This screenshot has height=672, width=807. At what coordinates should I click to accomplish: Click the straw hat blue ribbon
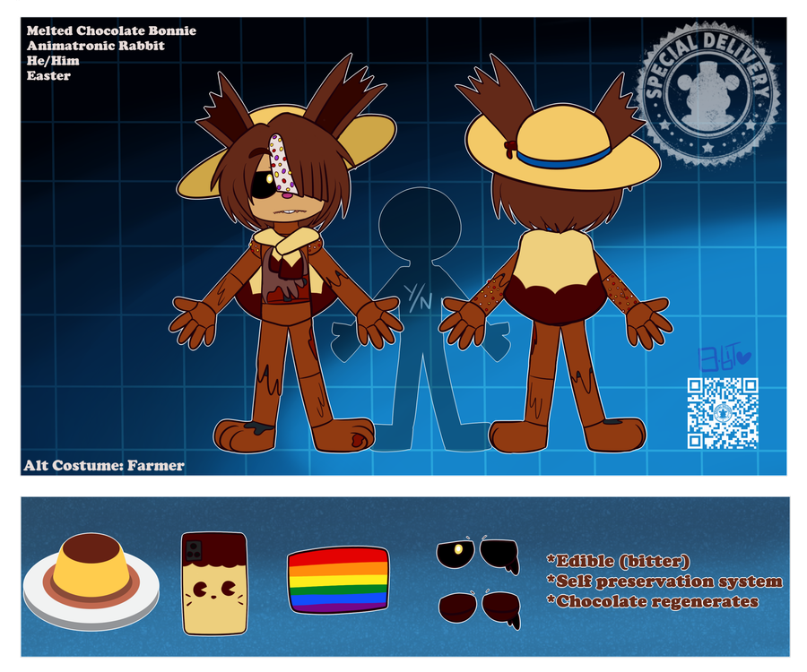click(563, 158)
